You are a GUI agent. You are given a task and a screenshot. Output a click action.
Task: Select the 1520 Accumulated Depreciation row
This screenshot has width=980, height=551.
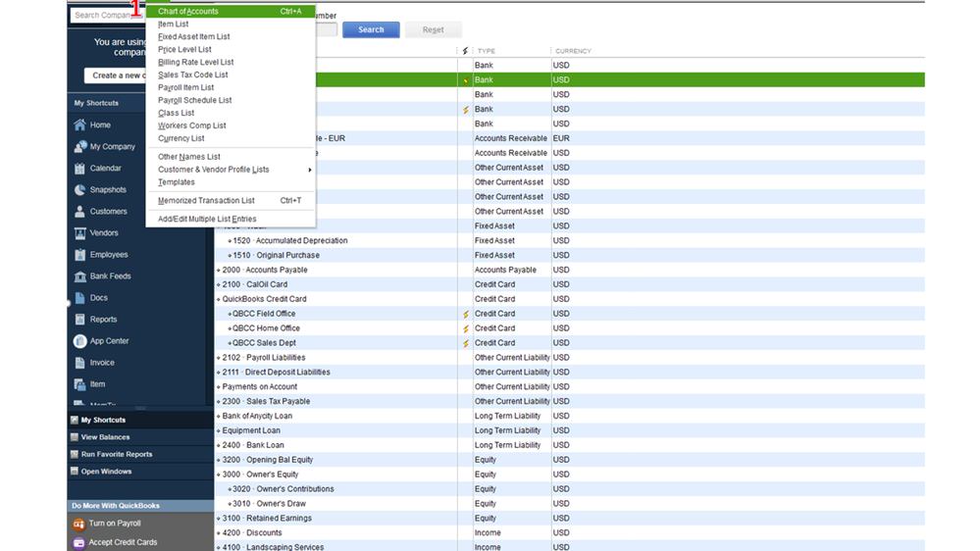click(x=569, y=240)
